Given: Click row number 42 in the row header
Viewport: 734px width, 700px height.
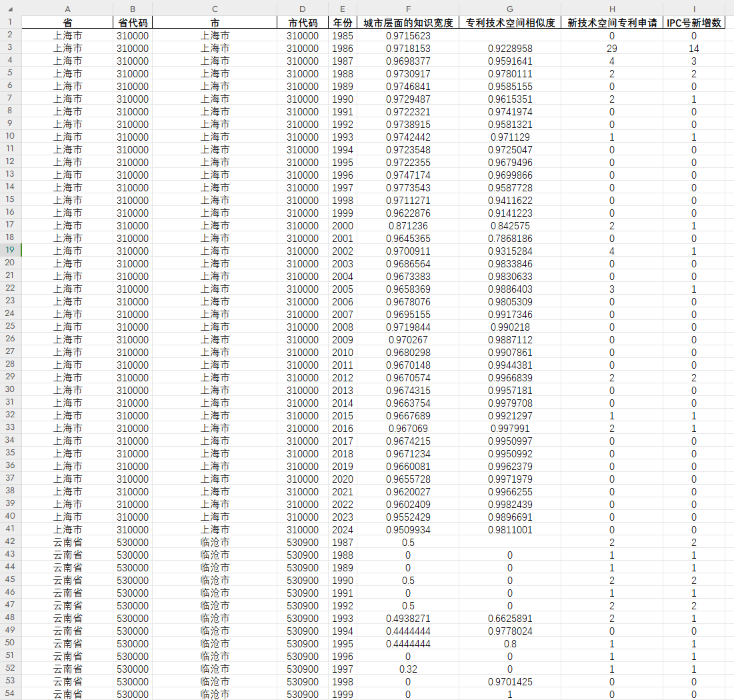Looking at the screenshot, I should (11, 542).
